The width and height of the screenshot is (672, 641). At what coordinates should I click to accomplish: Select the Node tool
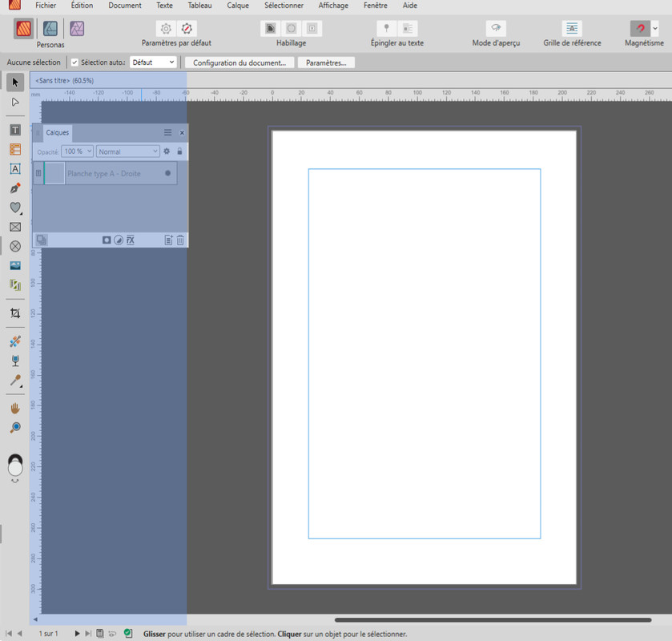pyautogui.click(x=15, y=102)
